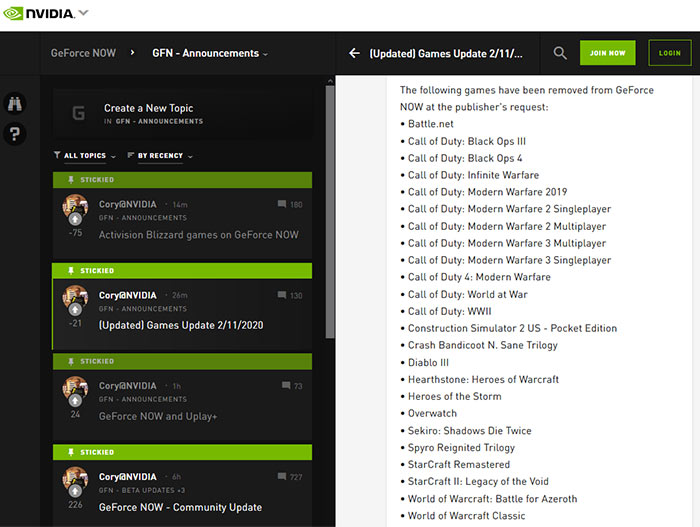Open the GFN - Announcements dropdown

coord(210,53)
